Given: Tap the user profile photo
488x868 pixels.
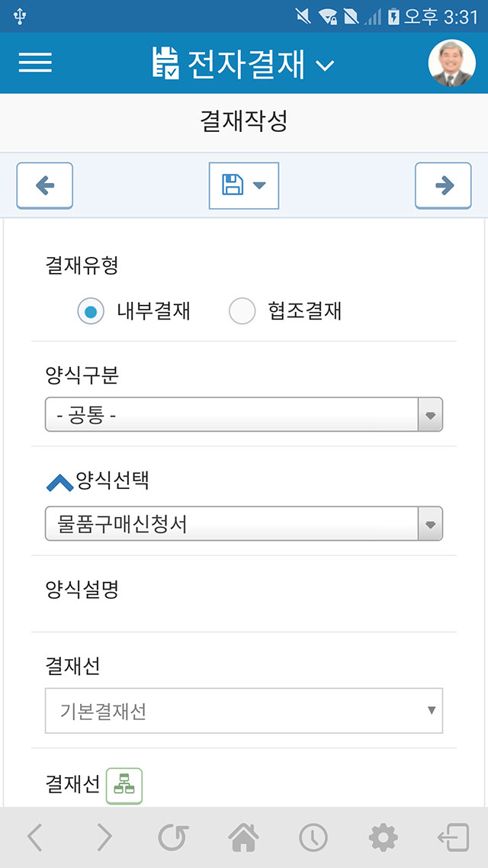Looking at the screenshot, I should 451,63.
